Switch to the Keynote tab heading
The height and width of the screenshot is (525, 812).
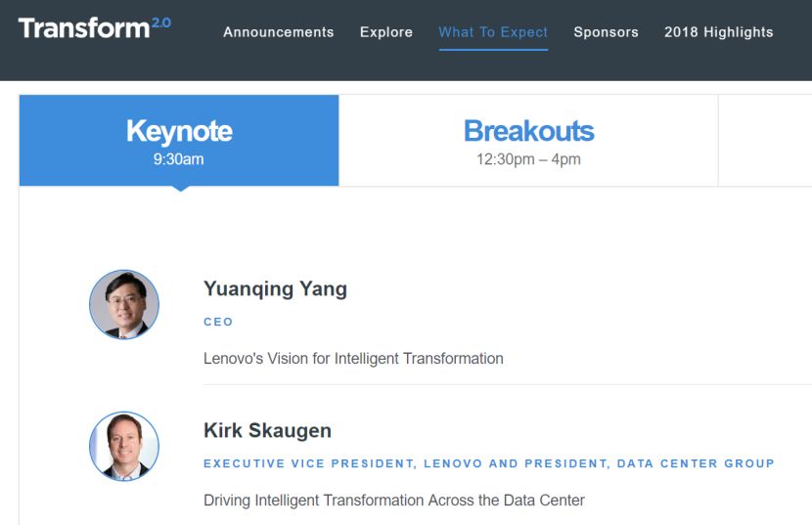coord(179,131)
